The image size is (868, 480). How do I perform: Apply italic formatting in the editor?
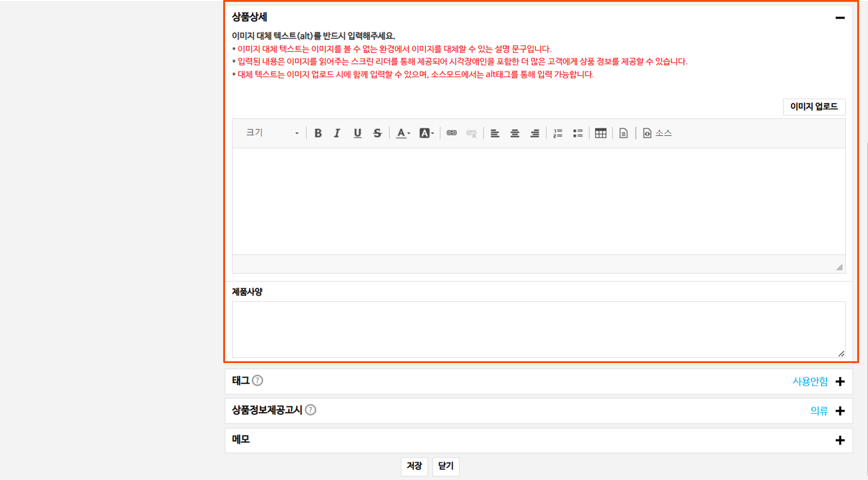coord(337,133)
